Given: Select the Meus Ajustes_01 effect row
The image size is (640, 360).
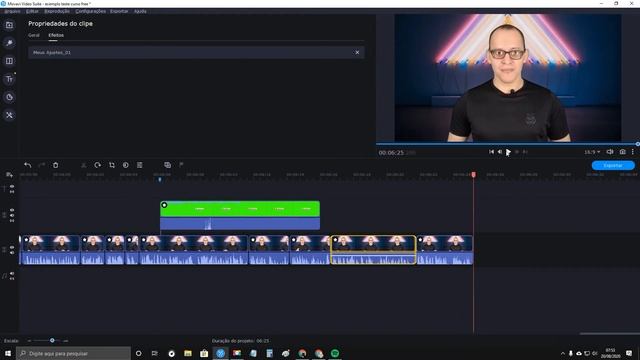Looking at the screenshot, I should coord(196,52).
